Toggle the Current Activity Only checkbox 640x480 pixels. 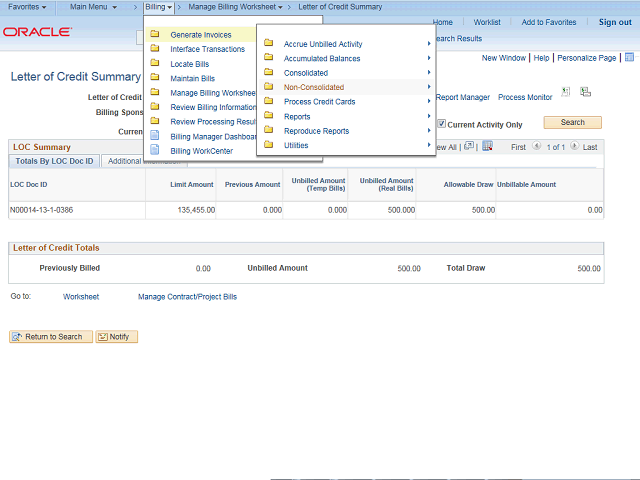[441, 124]
